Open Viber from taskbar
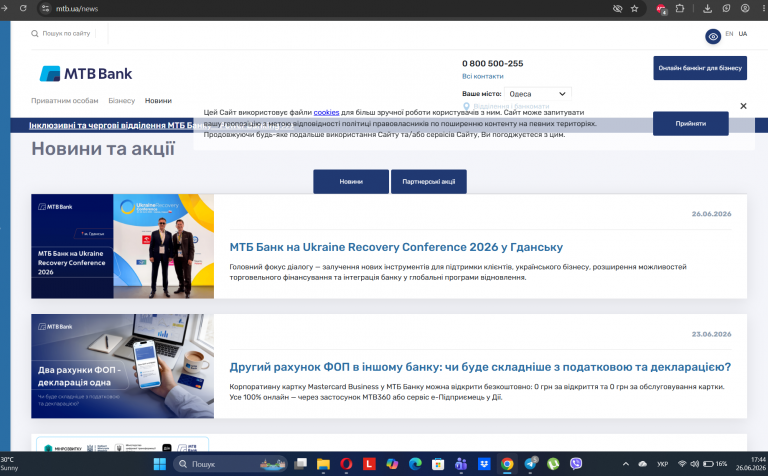The image size is (768, 476). coord(576,464)
